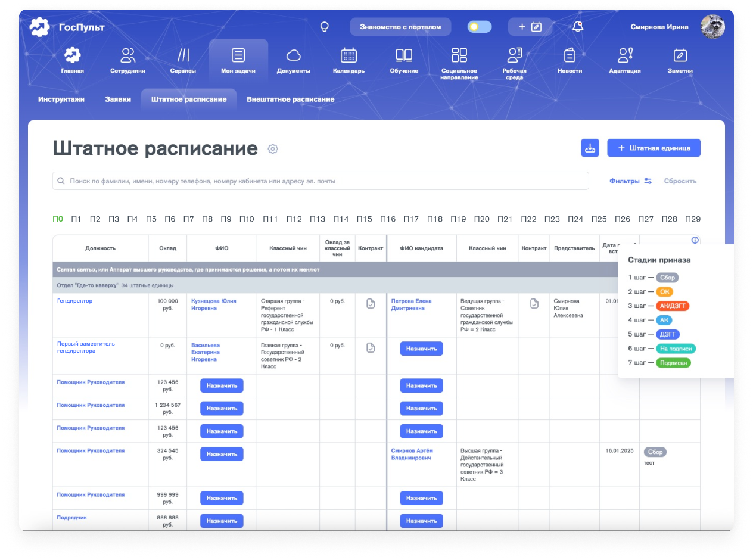
Task: Click the info icon above Стадии приказа
Action: (x=695, y=240)
